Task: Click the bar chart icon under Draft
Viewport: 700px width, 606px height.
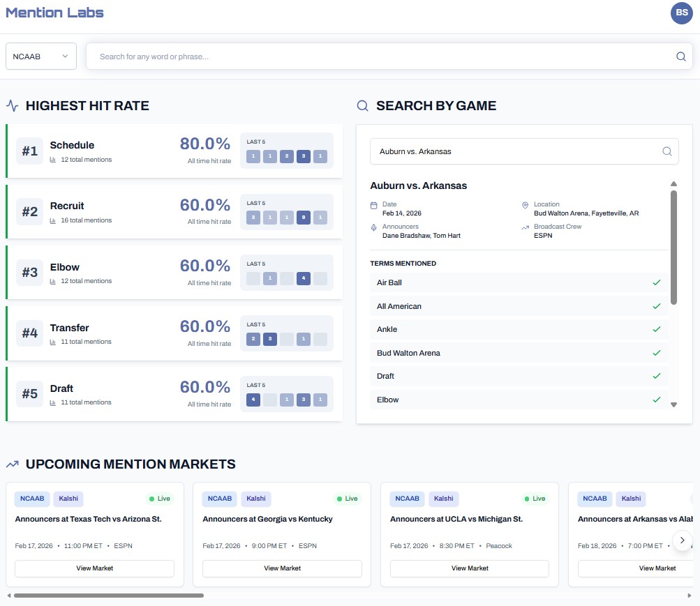Action: (52, 402)
